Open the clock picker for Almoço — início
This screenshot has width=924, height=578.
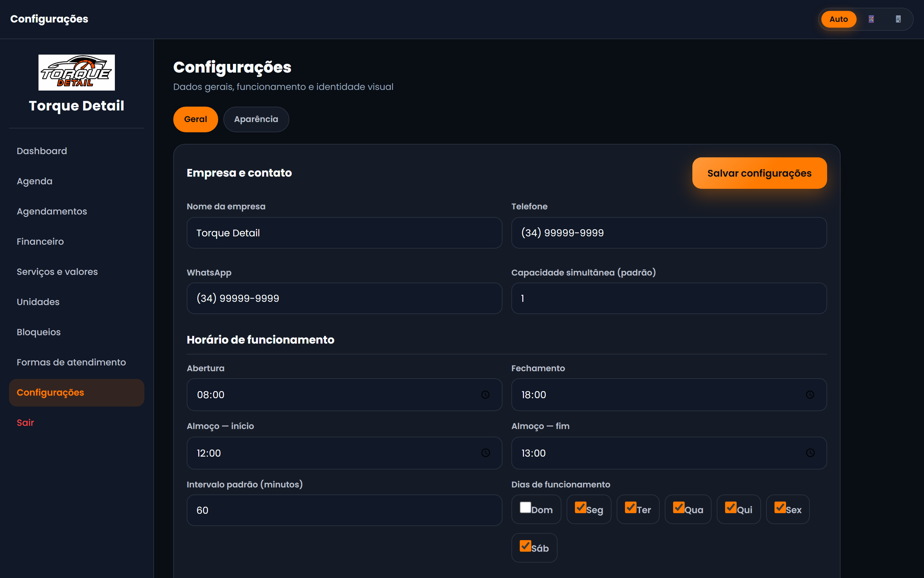pos(485,453)
